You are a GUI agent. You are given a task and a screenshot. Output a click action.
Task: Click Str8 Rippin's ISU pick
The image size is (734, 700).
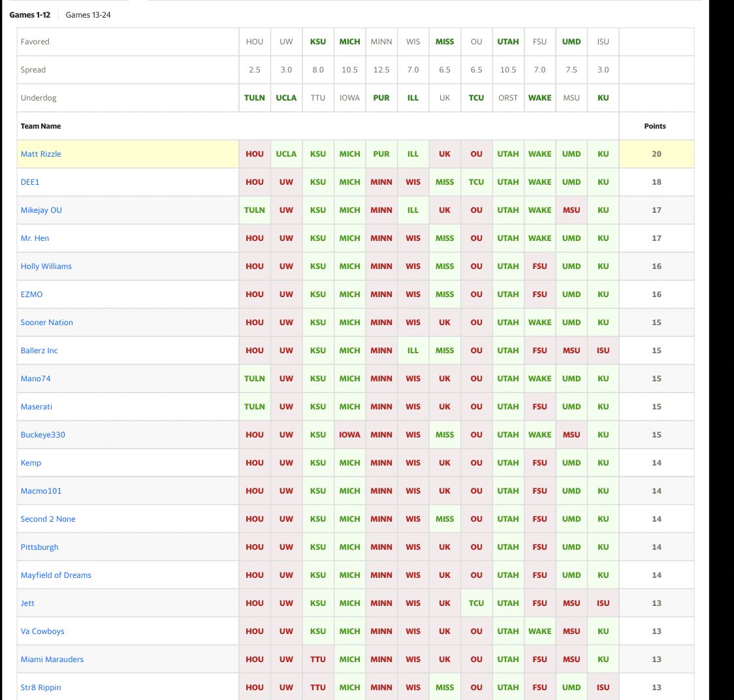click(603, 688)
